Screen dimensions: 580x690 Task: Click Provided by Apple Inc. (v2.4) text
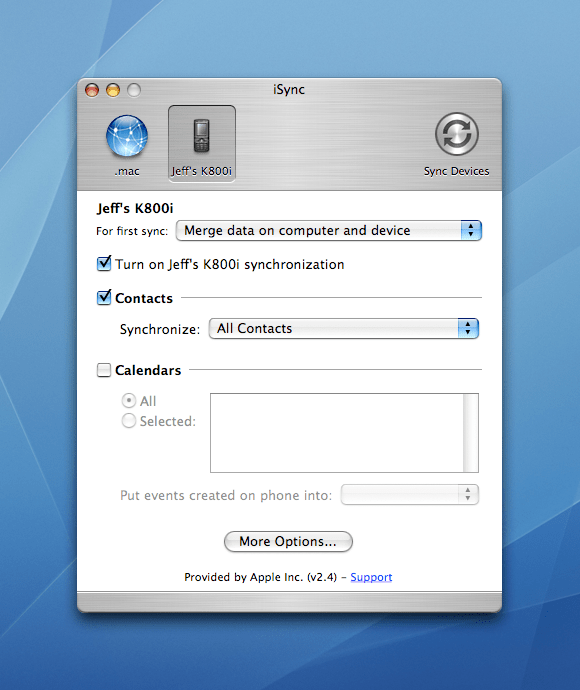point(261,577)
